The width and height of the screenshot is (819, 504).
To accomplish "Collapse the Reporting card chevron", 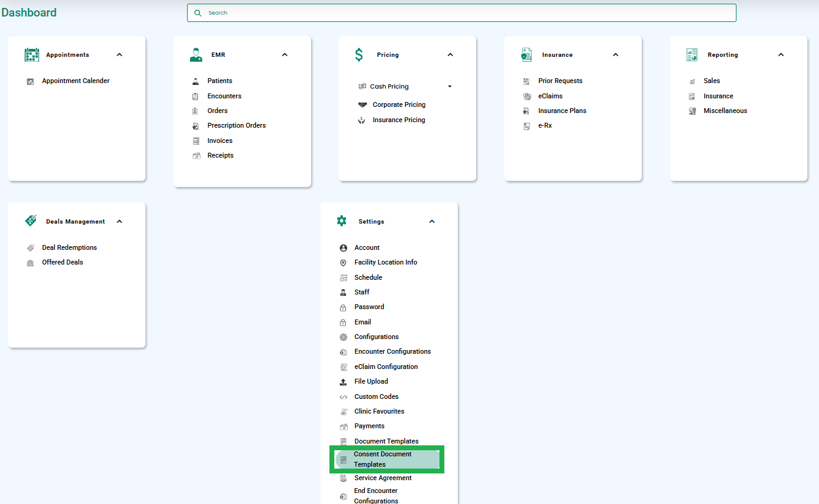I will coord(781,55).
